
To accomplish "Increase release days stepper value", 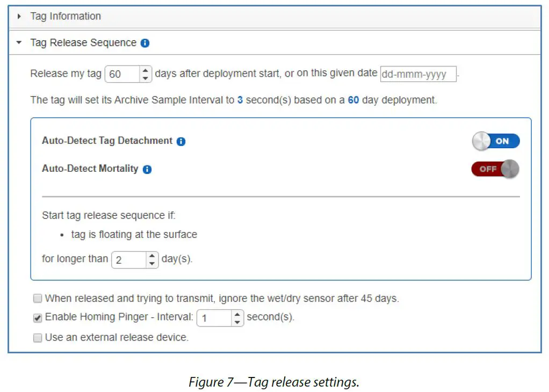I will [x=146, y=70].
